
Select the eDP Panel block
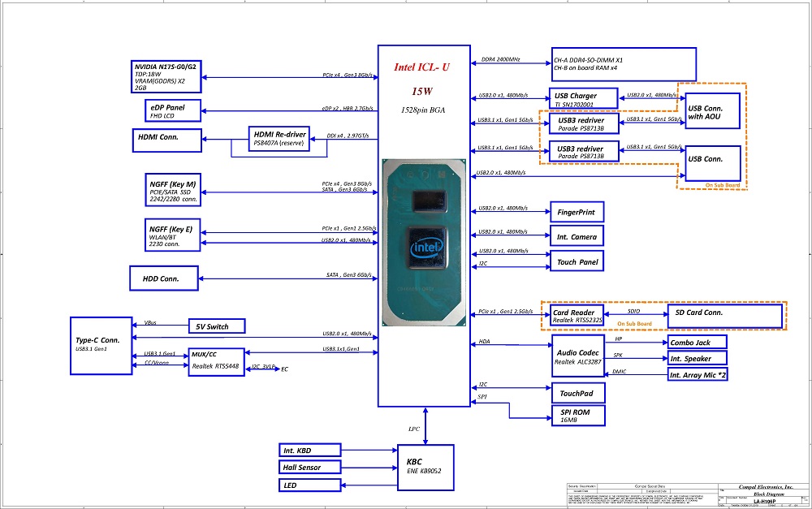(173, 110)
